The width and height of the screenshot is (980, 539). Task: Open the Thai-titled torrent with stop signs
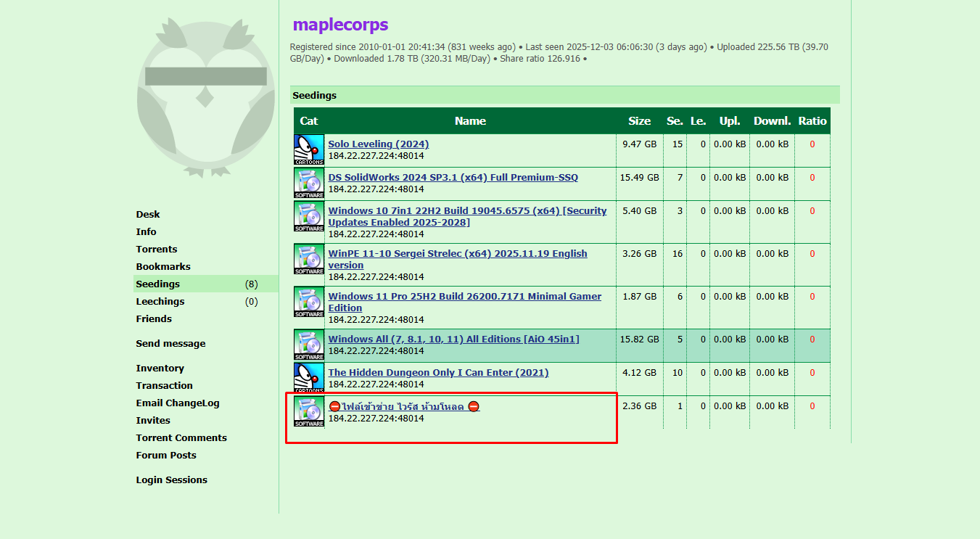pos(404,407)
